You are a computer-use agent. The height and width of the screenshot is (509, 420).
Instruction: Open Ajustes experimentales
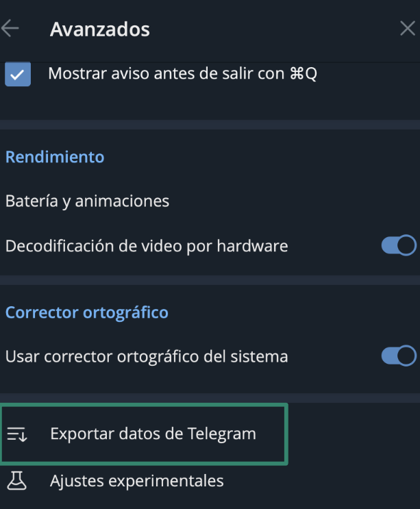(x=136, y=481)
